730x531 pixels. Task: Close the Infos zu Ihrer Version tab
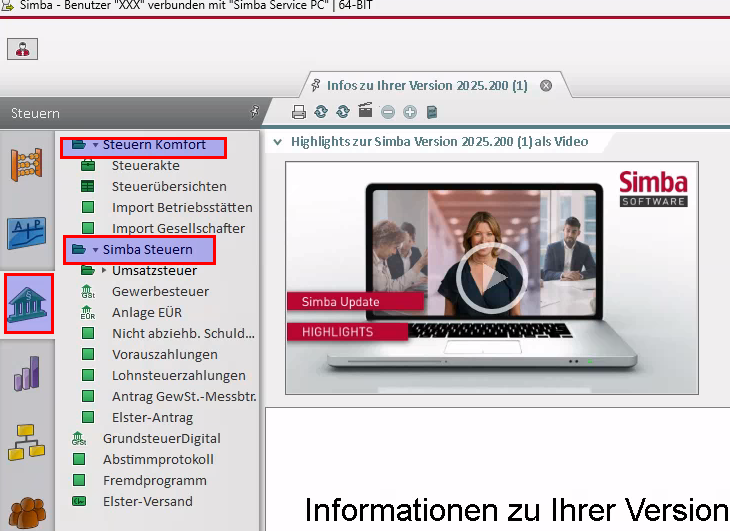tap(546, 86)
